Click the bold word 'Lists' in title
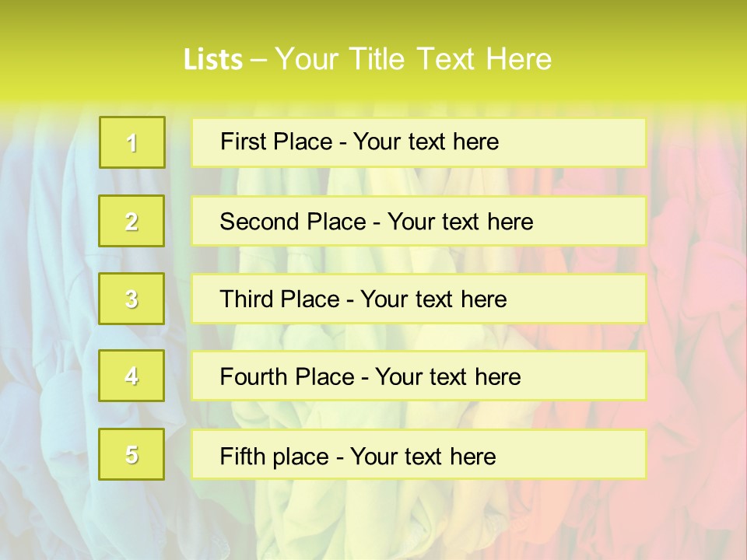Screen dimensions: 747x560 point(213,60)
